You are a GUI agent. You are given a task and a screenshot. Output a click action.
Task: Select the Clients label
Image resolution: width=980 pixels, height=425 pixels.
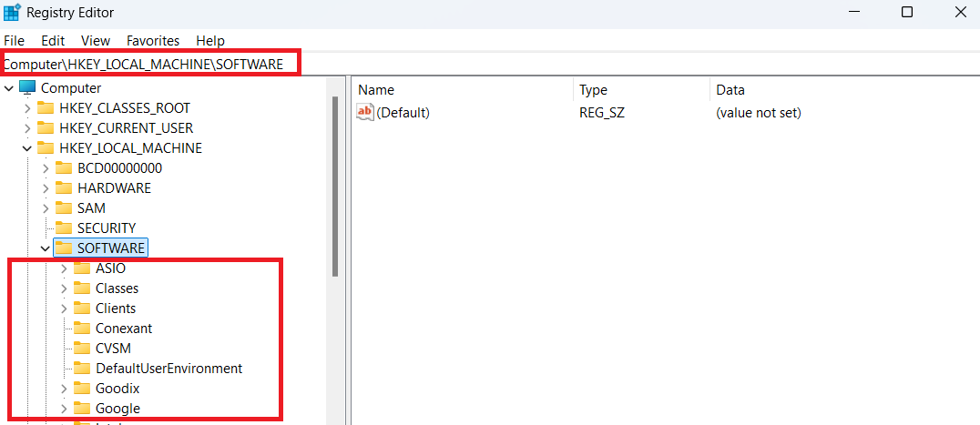coord(116,309)
